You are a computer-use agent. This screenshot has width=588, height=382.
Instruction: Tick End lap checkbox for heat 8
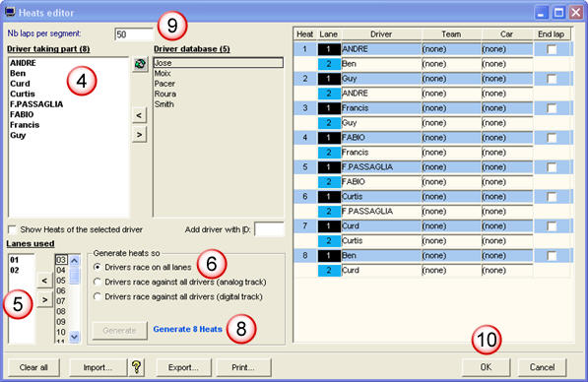click(552, 256)
